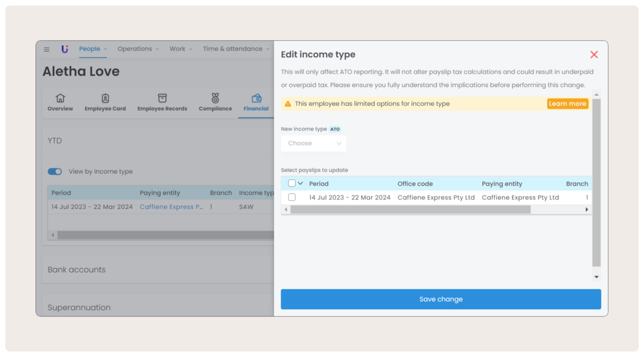This screenshot has height=357, width=644.
Task: Click the purple app logo icon
Action: tap(65, 49)
